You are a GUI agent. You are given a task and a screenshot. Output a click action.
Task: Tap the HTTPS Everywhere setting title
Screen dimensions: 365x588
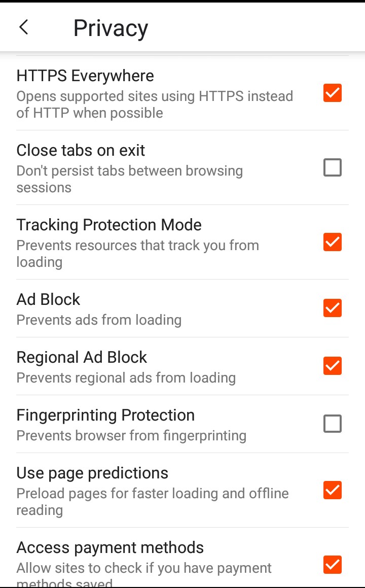[85, 76]
